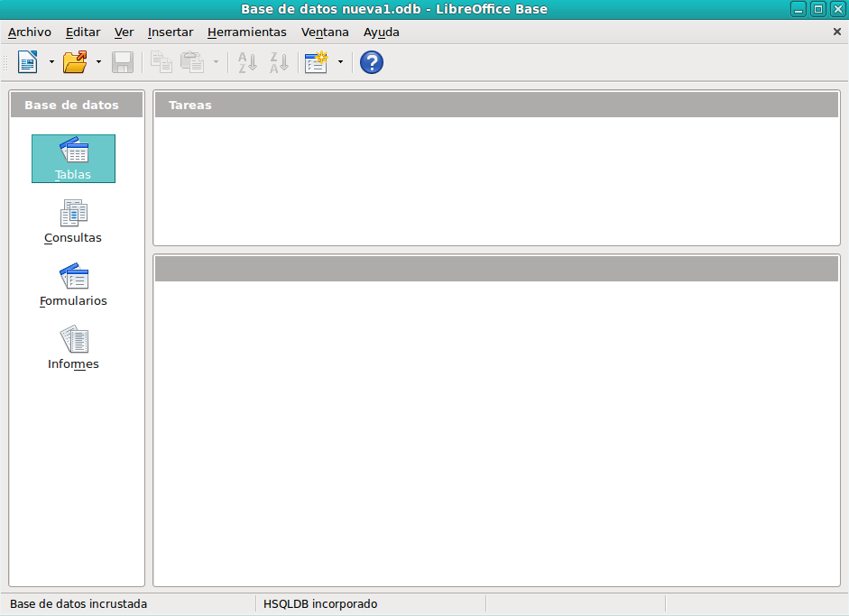
Task: Open the Editar menu
Action: [83, 32]
